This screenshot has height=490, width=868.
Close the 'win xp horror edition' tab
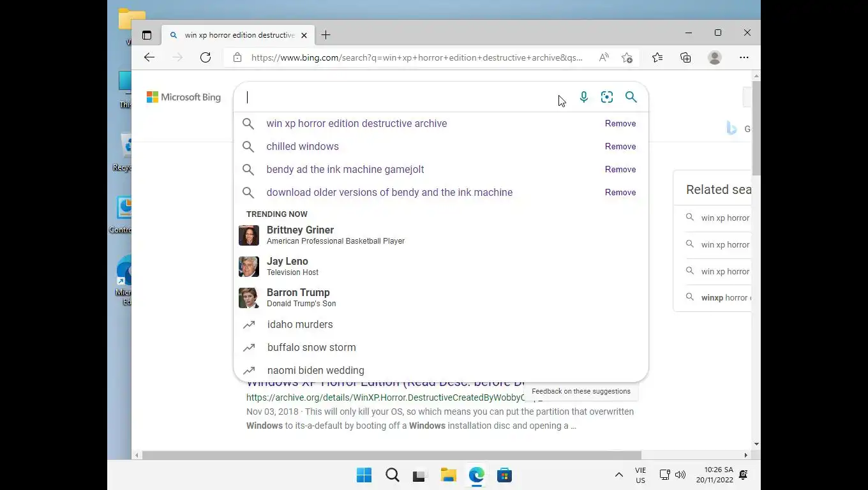304,35
